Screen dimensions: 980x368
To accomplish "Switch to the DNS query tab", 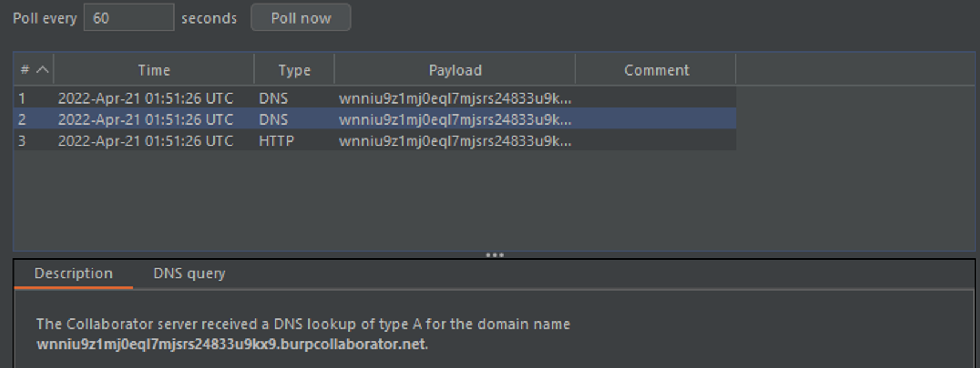I will pos(189,274).
